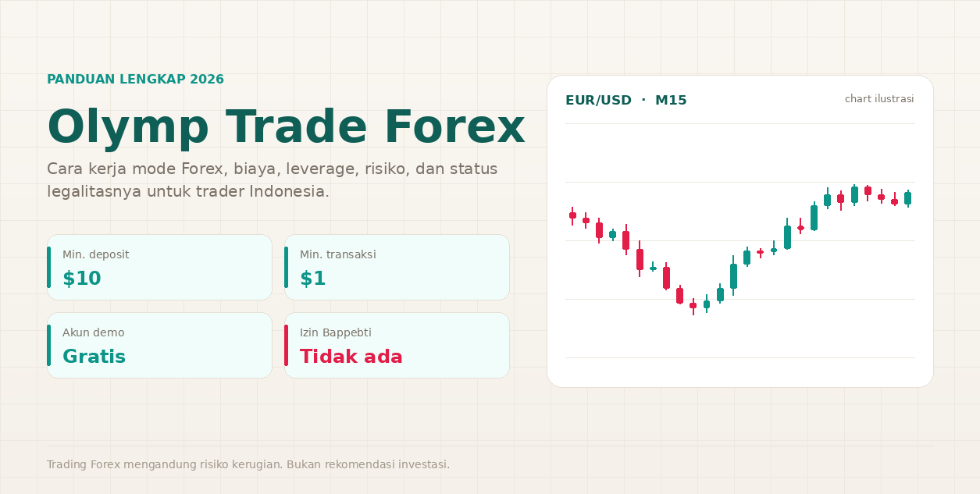Click the Olymp Trade Forex headline
The width and height of the screenshot is (980, 494).
point(286,127)
